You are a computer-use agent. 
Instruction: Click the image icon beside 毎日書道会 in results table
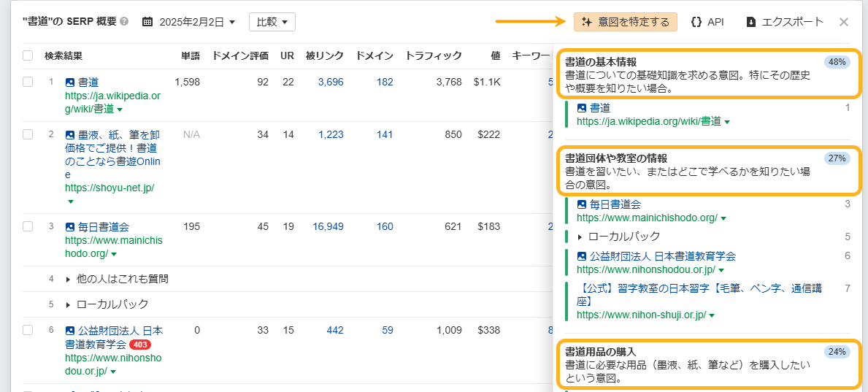coord(70,227)
